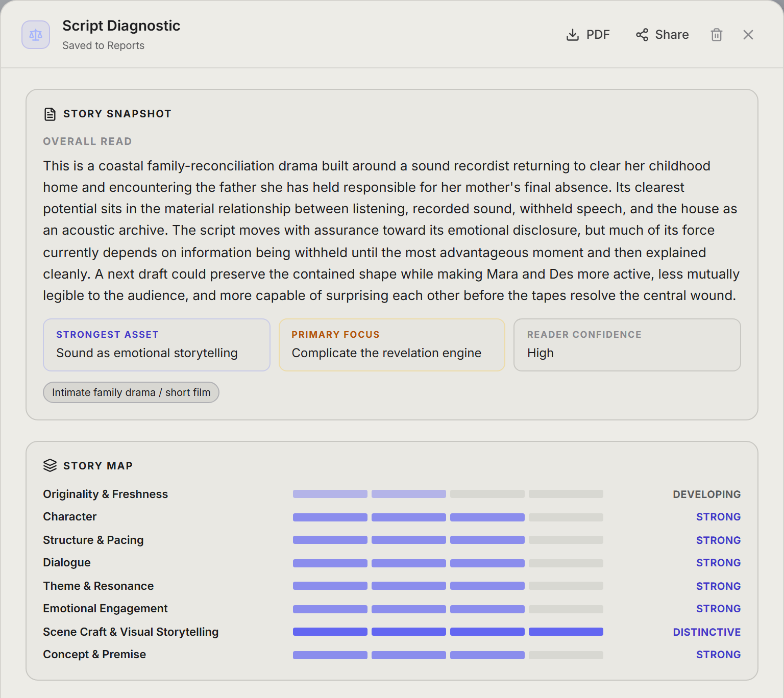Click the STORY SNAPSHOT heading text
This screenshot has width=784, height=698.
(x=117, y=114)
